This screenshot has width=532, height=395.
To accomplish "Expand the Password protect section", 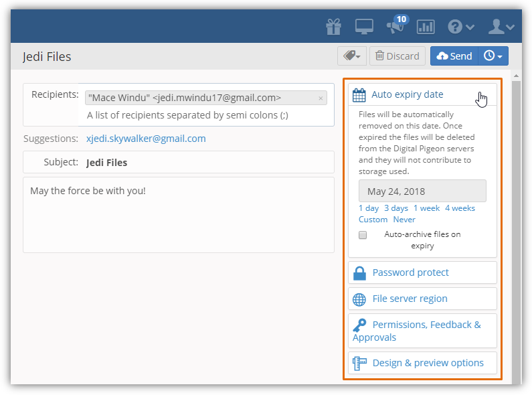I will coord(410,272).
